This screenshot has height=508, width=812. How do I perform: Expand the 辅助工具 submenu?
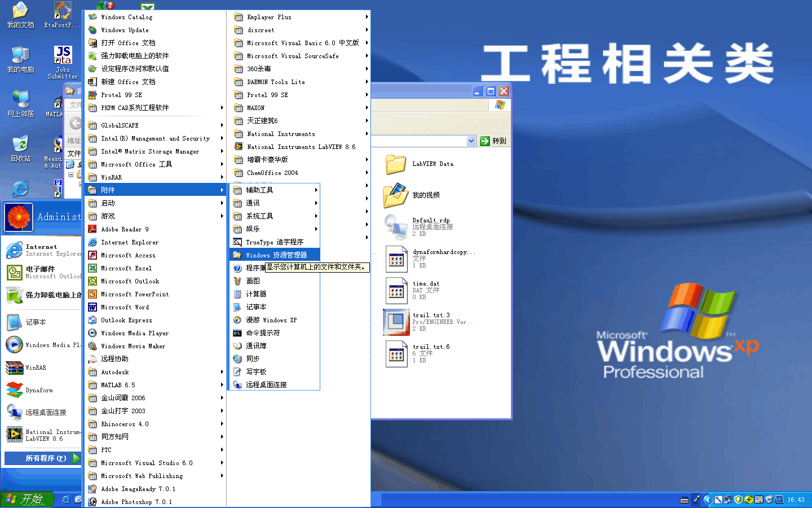(x=275, y=190)
